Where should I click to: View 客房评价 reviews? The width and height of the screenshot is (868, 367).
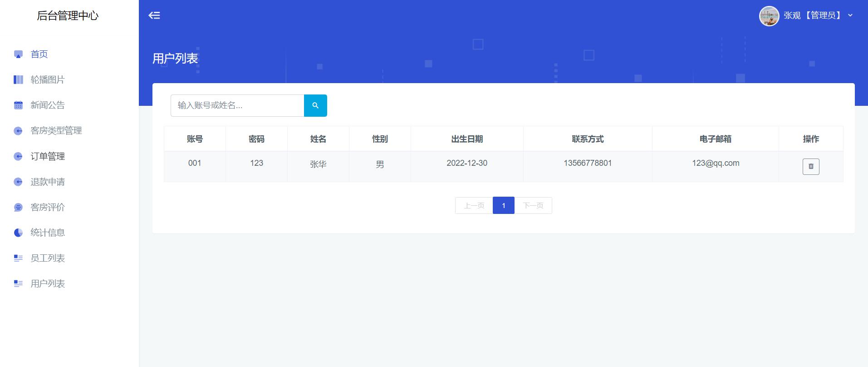48,207
